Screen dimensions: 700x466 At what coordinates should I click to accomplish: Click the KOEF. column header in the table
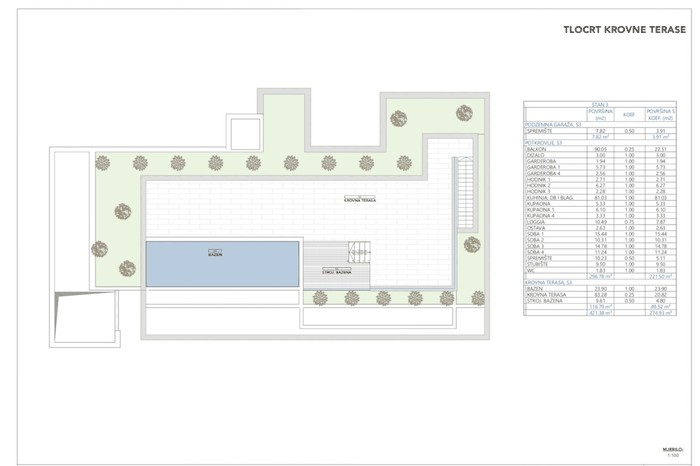point(629,115)
